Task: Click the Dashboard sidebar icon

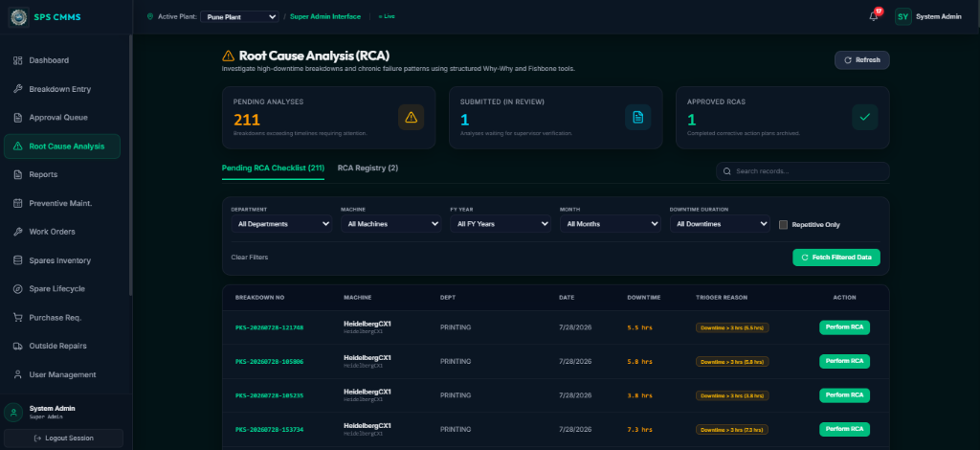Action: click(17, 60)
